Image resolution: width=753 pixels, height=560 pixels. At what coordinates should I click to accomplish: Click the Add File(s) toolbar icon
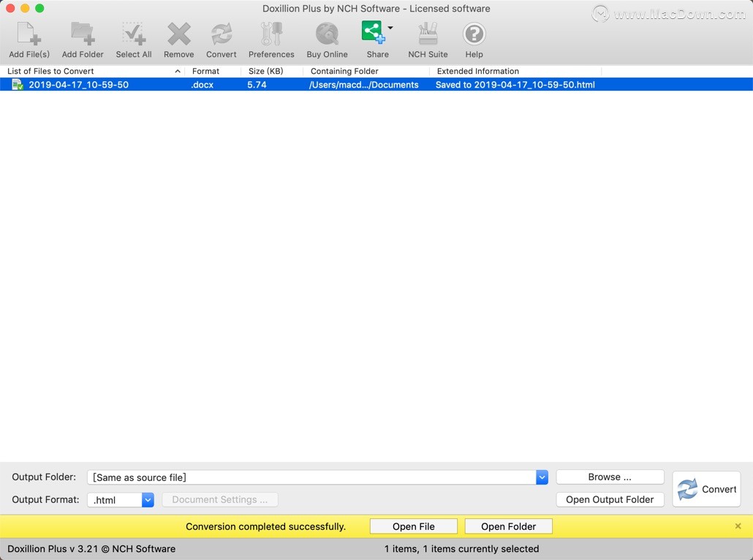pos(29,34)
